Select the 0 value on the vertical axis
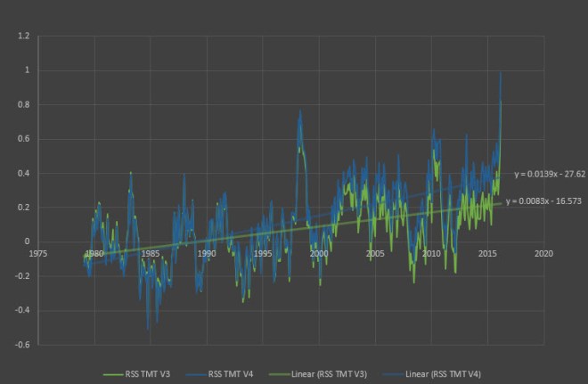This screenshot has height=384, width=588. (x=27, y=241)
